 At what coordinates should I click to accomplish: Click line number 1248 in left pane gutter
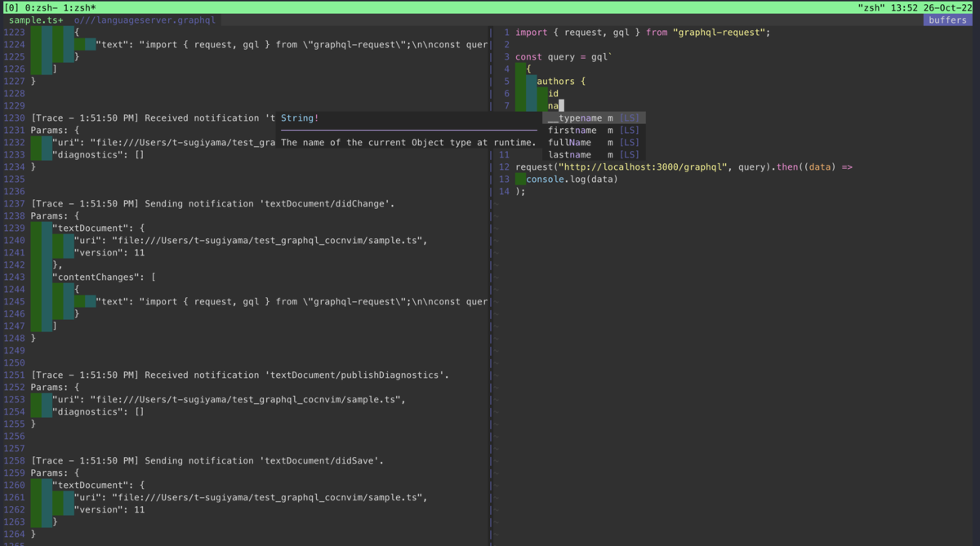point(14,339)
